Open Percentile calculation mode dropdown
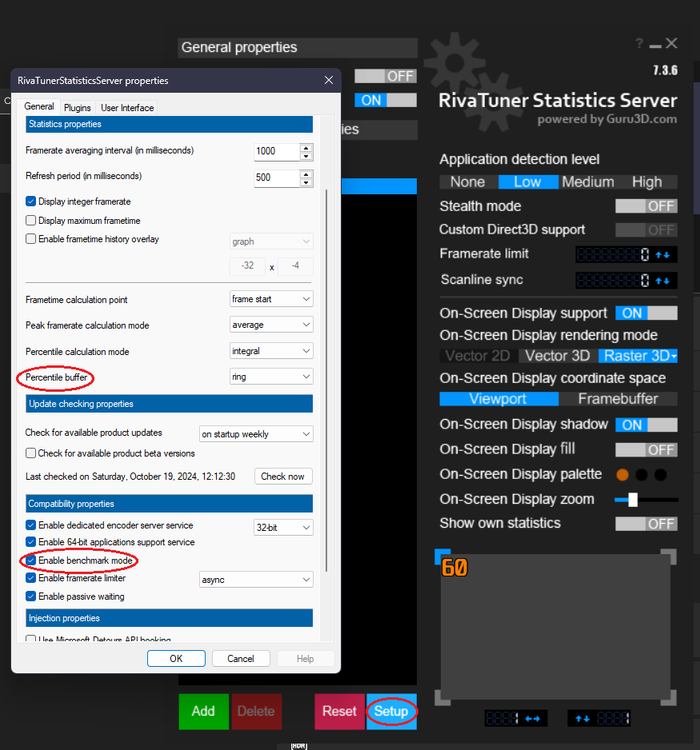Image resolution: width=700 pixels, height=750 pixels. pos(271,351)
